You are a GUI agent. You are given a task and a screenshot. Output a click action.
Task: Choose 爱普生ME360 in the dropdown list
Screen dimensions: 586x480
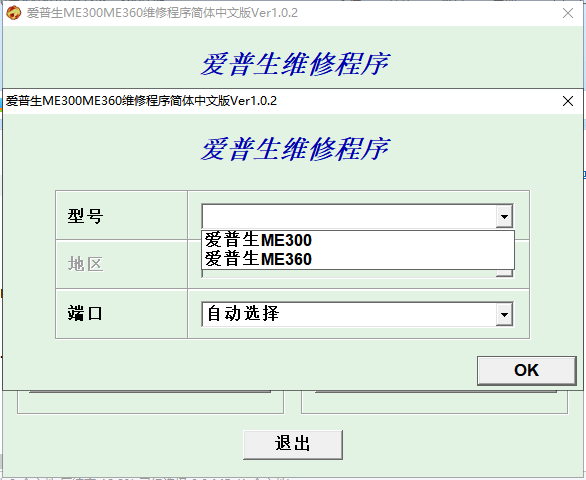[358, 259]
